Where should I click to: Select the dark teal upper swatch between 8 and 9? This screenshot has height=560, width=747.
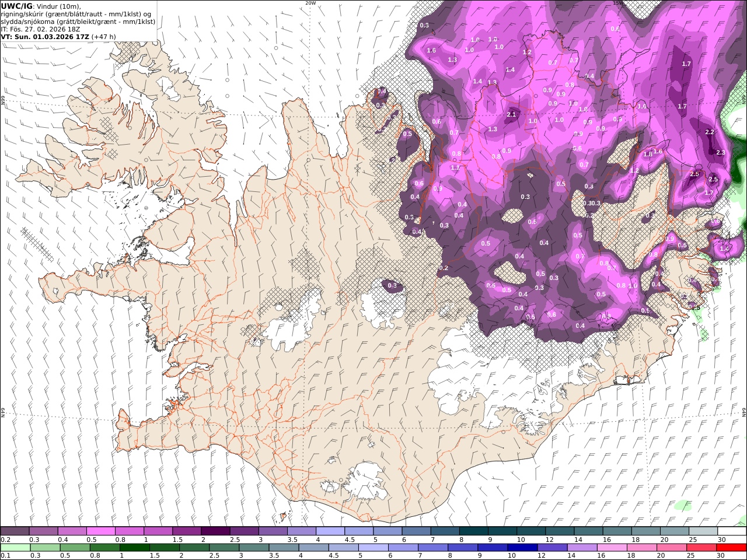pyautogui.click(x=473, y=531)
